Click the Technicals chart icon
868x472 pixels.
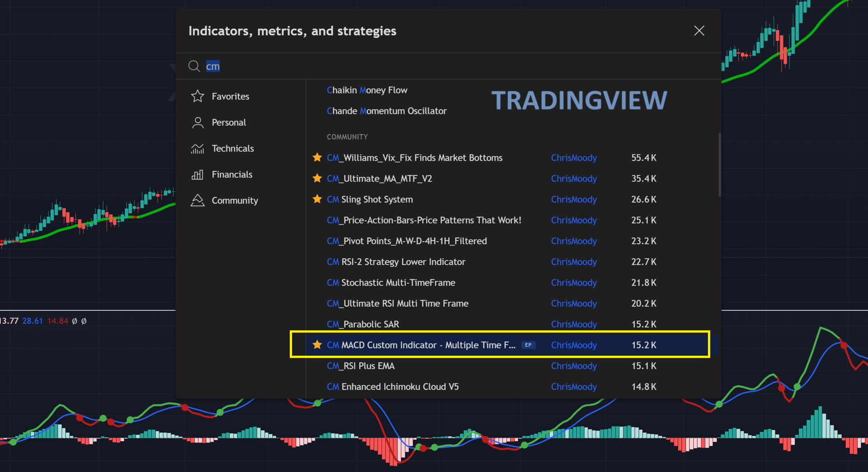tap(198, 148)
